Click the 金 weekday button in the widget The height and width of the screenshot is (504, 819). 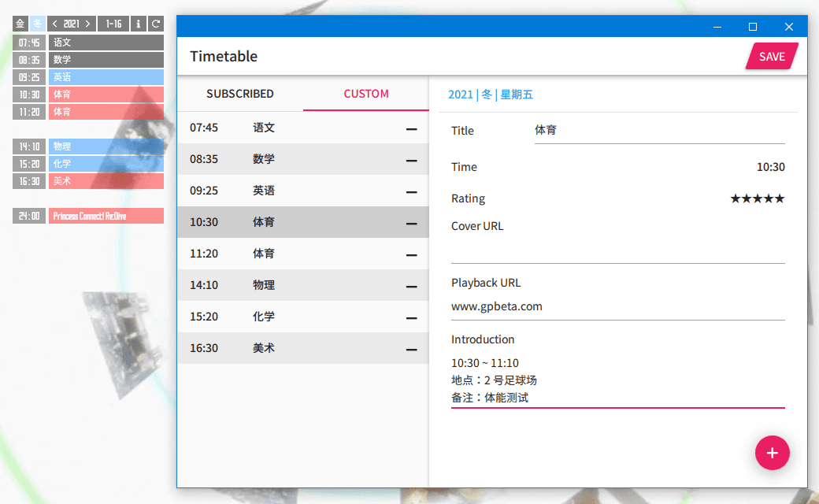click(x=20, y=24)
